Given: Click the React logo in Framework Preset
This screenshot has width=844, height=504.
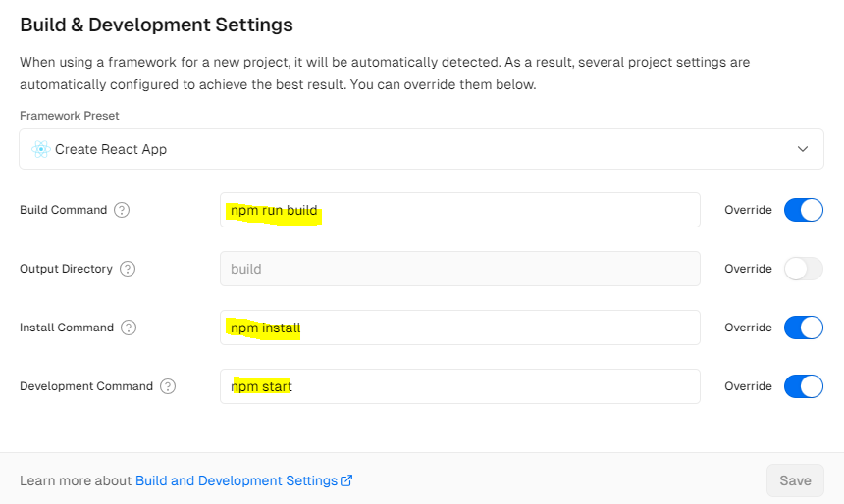Looking at the screenshot, I should (x=41, y=149).
